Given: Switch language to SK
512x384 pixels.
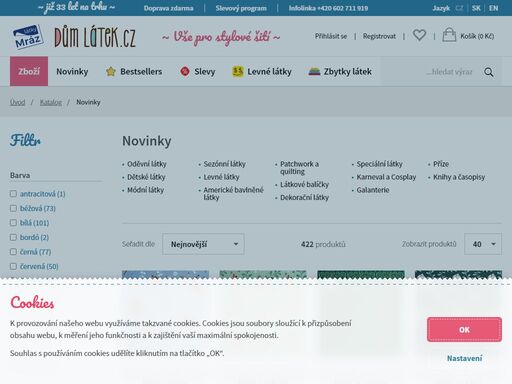Looking at the screenshot, I should 476,8.
